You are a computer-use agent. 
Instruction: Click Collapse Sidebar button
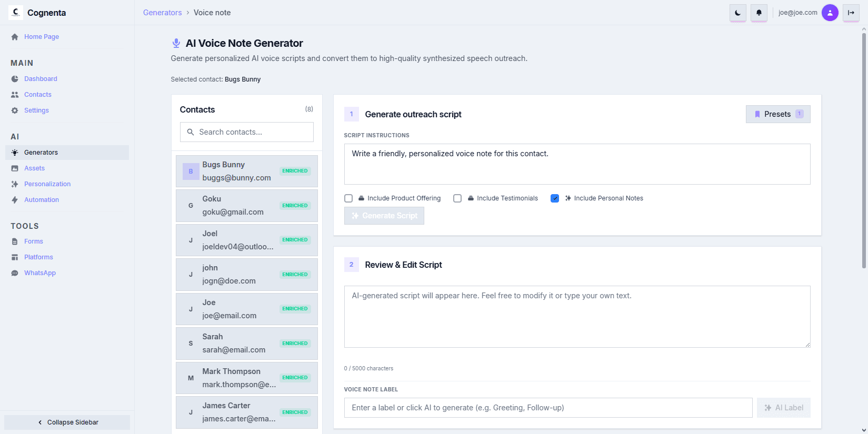click(x=67, y=422)
